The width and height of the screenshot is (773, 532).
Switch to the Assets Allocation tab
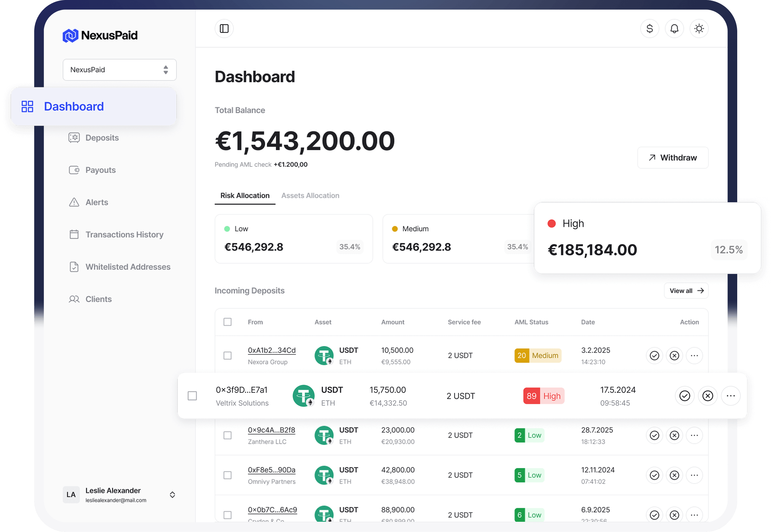tap(310, 195)
